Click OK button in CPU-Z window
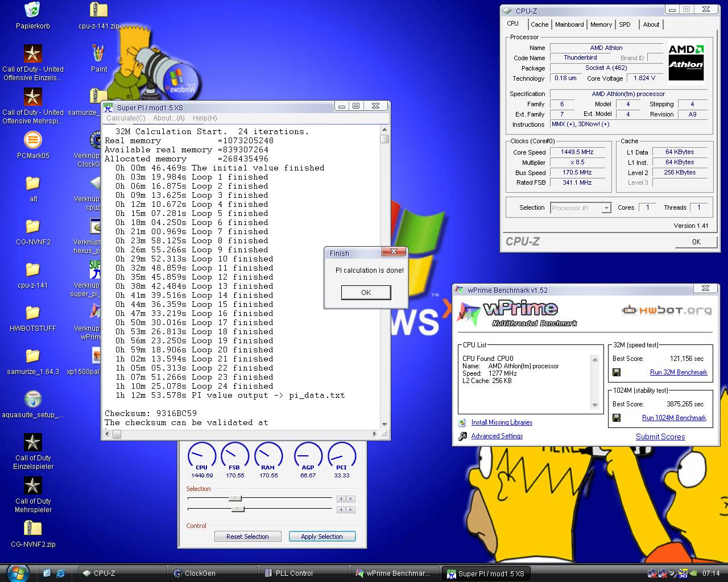This screenshot has width=728, height=582. tap(696, 242)
